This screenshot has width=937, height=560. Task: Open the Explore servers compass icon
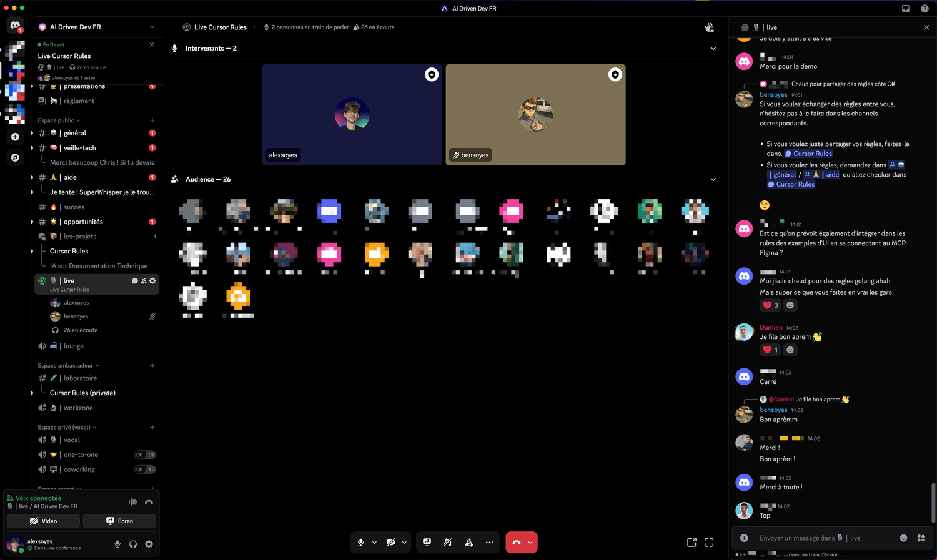(15, 158)
